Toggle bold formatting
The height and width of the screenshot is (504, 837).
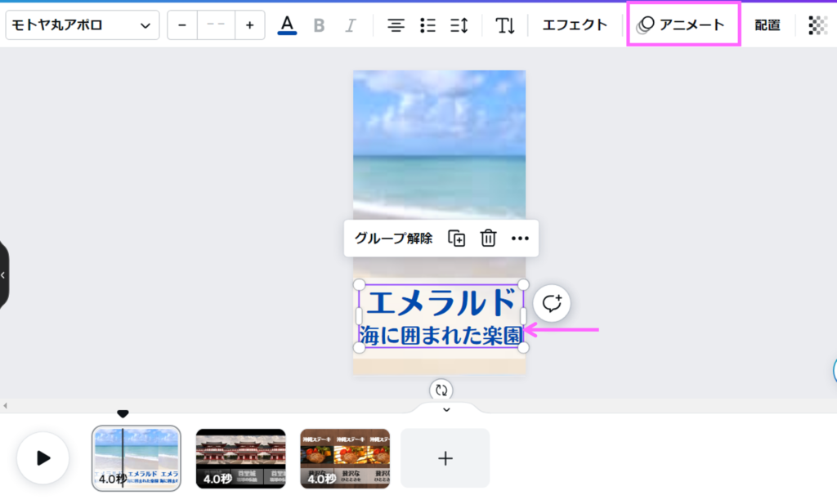319,25
